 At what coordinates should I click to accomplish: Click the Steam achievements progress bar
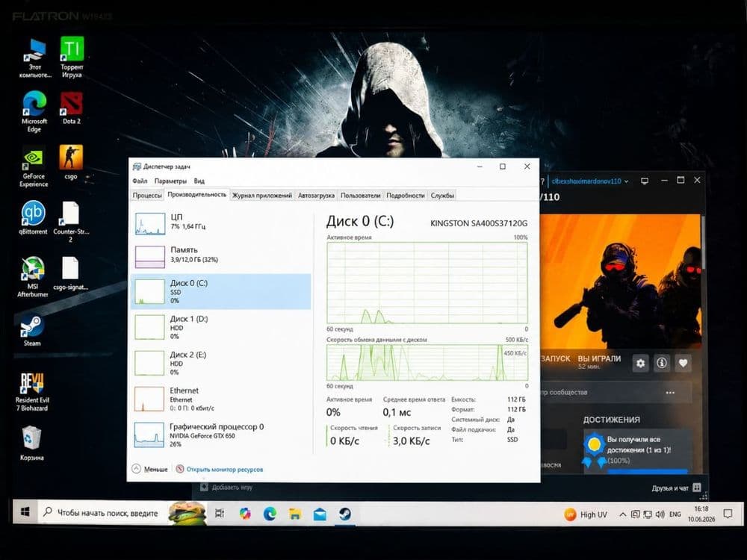pyautogui.click(x=648, y=471)
